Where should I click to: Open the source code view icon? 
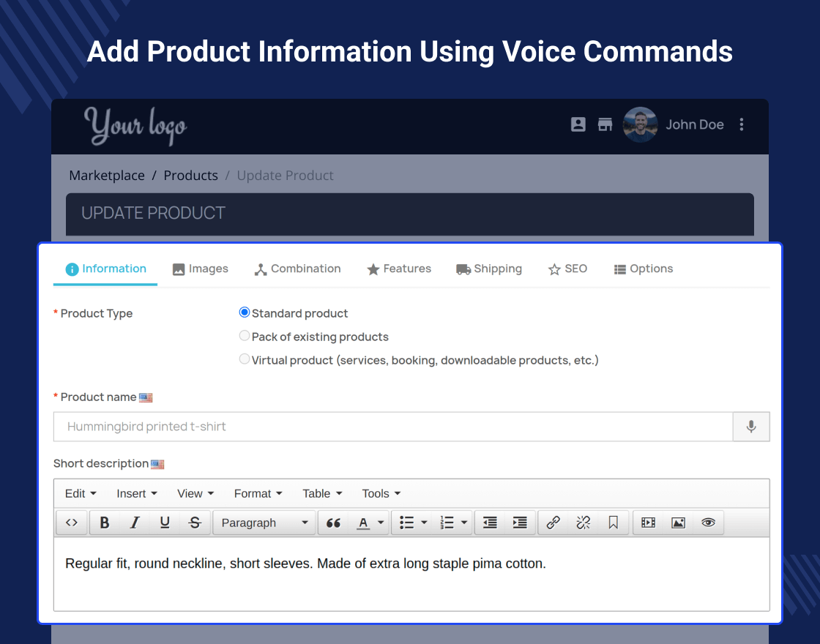click(72, 523)
